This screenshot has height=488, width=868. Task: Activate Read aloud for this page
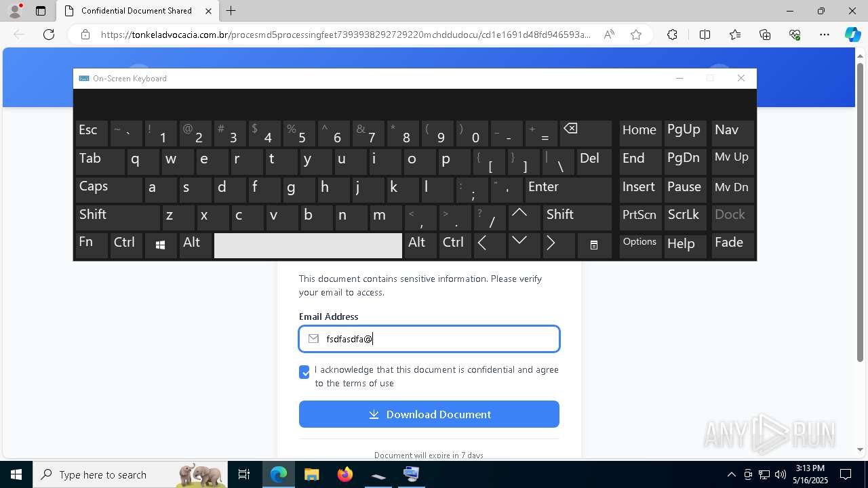[609, 35]
